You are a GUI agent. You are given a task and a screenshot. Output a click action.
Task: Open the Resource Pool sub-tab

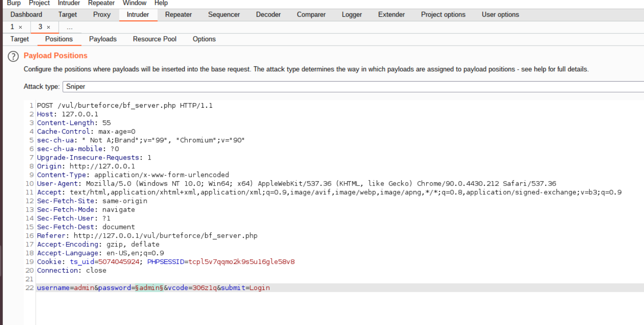(155, 39)
